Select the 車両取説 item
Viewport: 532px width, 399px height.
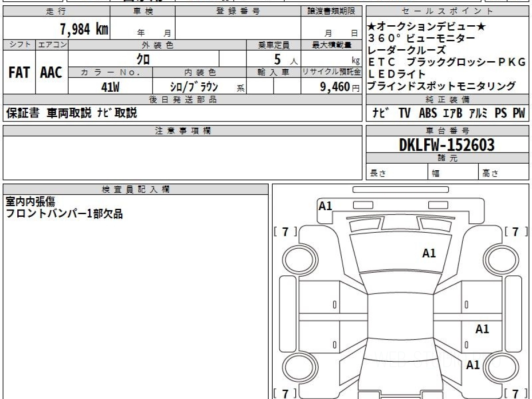click(69, 113)
